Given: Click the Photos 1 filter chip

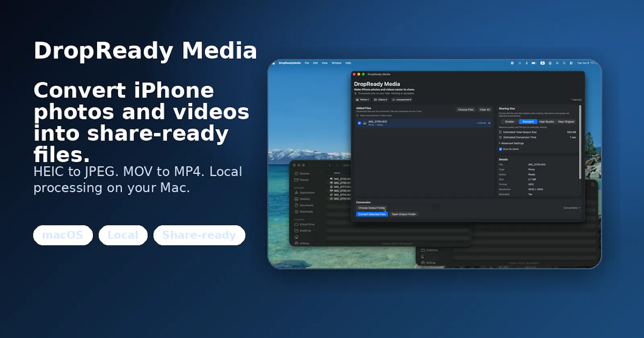Looking at the screenshot, I should (x=362, y=99).
